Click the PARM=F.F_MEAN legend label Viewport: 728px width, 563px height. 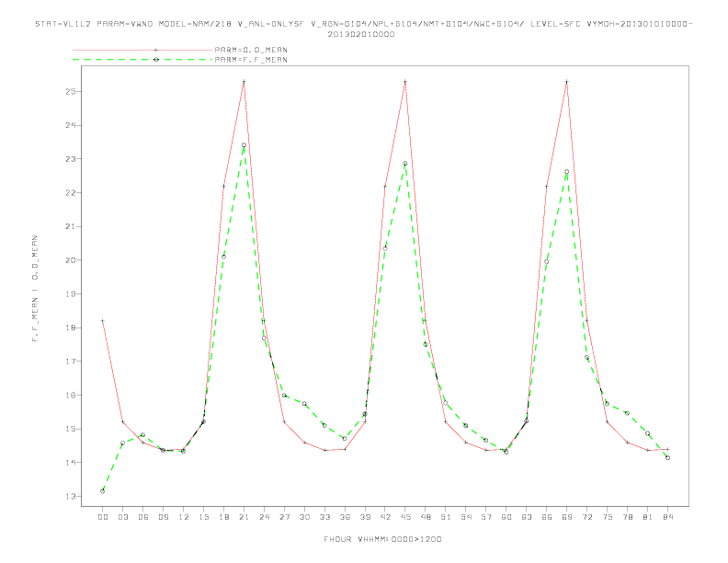(x=251, y=60)
